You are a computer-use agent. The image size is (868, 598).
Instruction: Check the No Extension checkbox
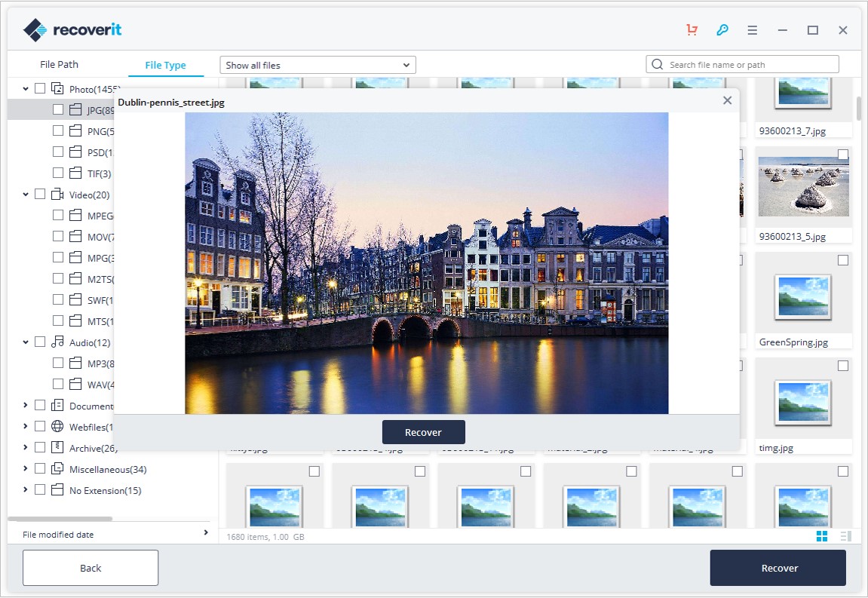click(x=40, y=489)
